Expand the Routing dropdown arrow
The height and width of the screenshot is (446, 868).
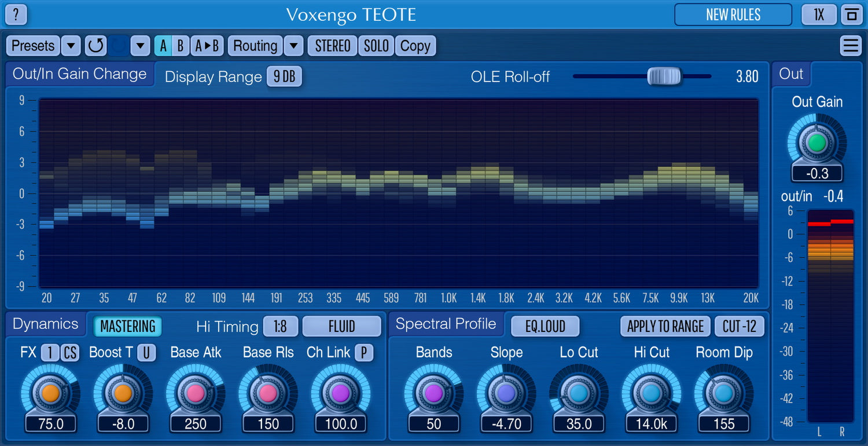pyautogui.click(x=293, y=46)
